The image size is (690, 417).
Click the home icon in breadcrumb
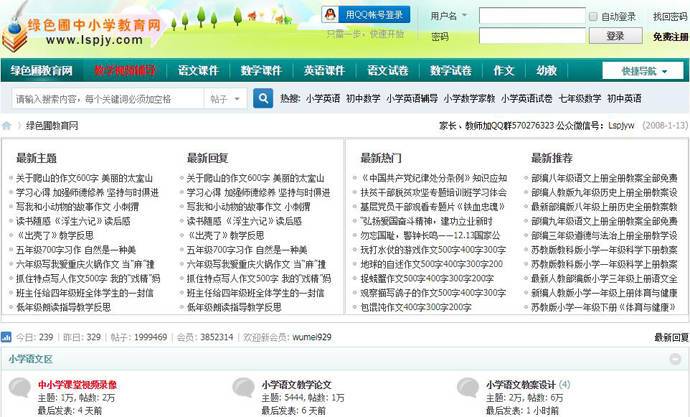[8, 126]
